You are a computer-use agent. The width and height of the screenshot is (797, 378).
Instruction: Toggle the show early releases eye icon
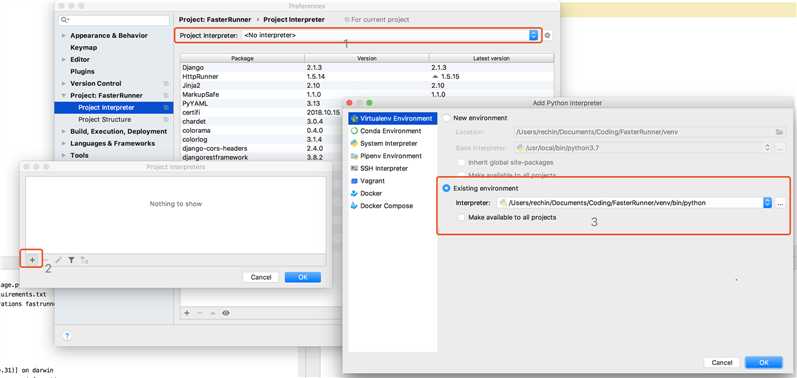pyautogui.click(x=226, y=313)
